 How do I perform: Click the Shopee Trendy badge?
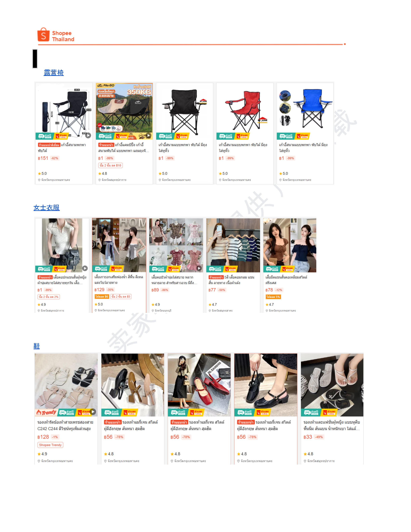tap(50, 445)
